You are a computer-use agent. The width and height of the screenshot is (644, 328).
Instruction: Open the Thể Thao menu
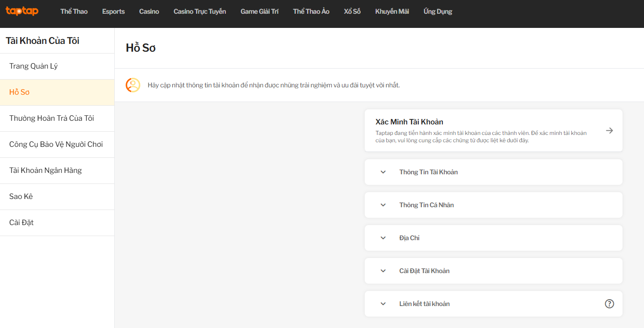coord(74,11)
